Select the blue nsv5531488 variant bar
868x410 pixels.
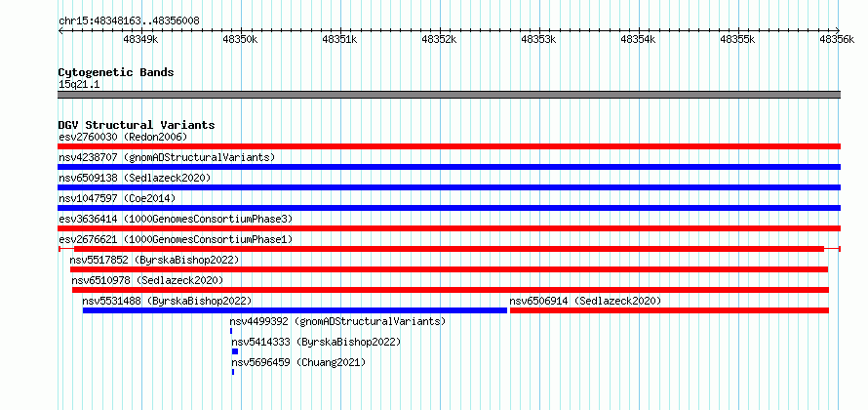tap(296, 310)
